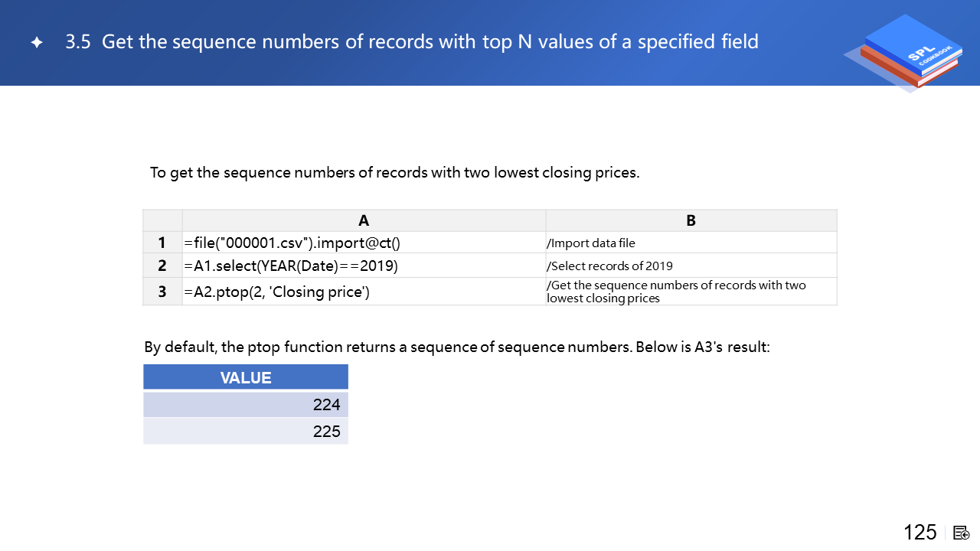
Task: Click the "/Import data file" comment cell
Action: pyautogui.click(x=591, y=243)
